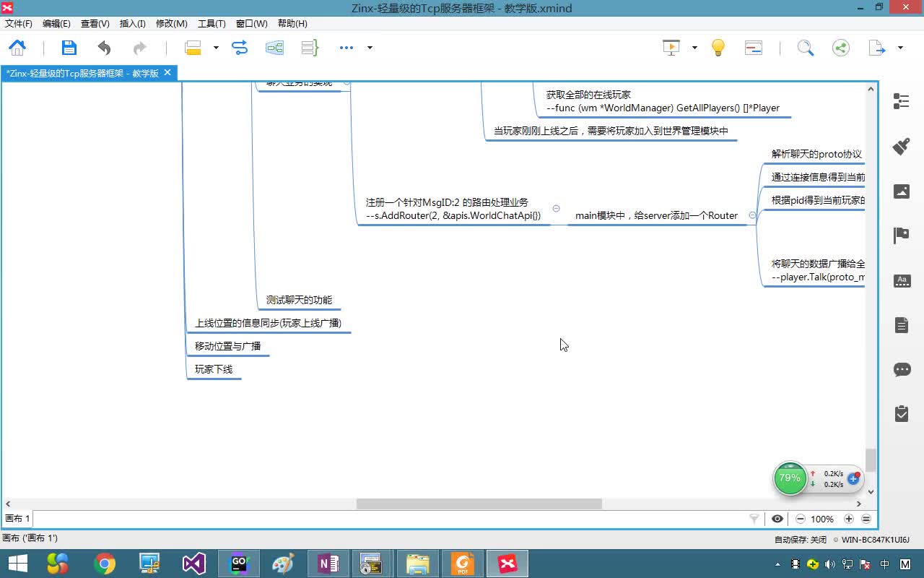Select the 当玩家刚刚上线之后 topic

611,131
